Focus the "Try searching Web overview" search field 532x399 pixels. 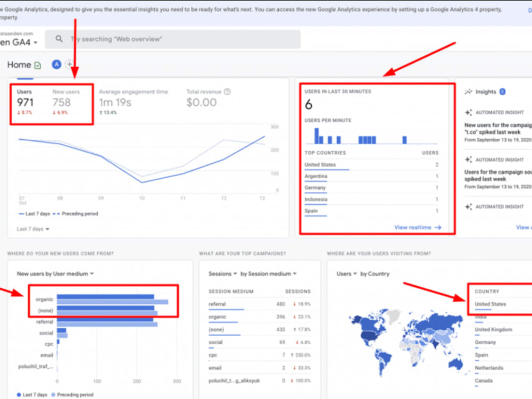172,39
